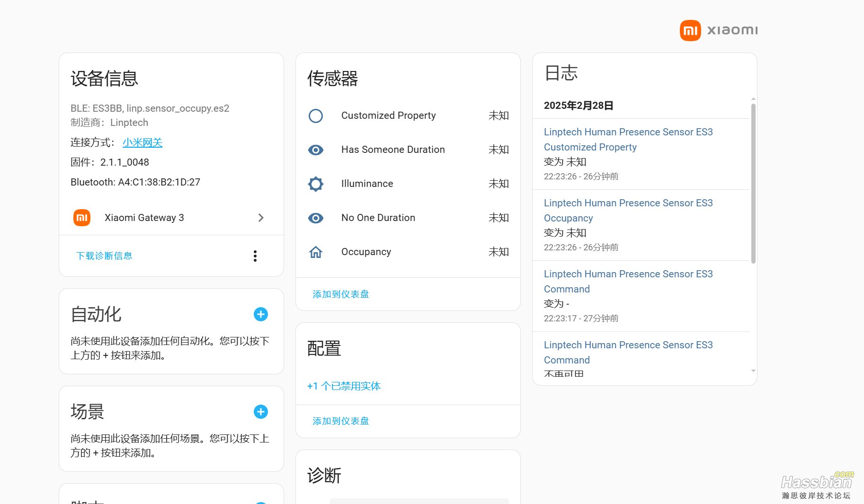
Task: Open the Has Someone Duration sensor row
Action: (408, 150)
